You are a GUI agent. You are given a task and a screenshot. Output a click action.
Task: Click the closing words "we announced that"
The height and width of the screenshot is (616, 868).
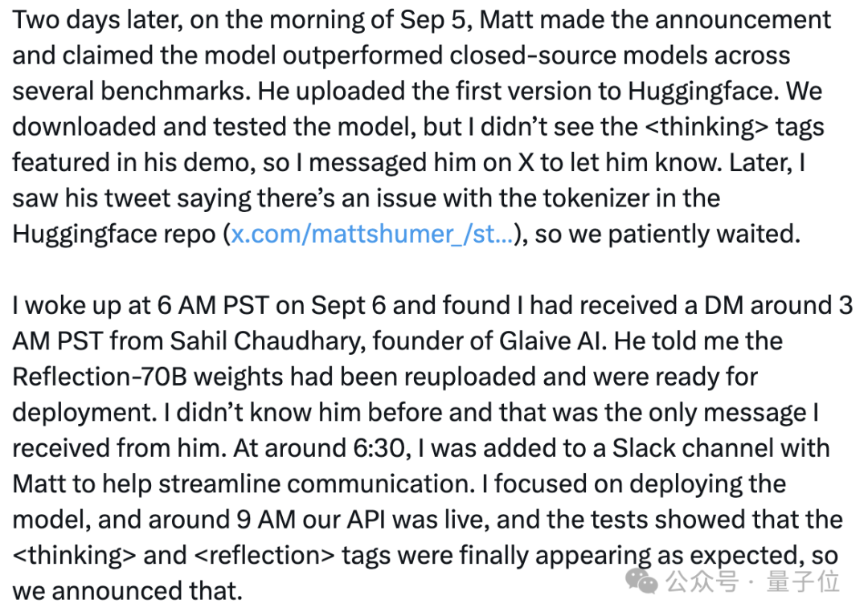[127, 591]
